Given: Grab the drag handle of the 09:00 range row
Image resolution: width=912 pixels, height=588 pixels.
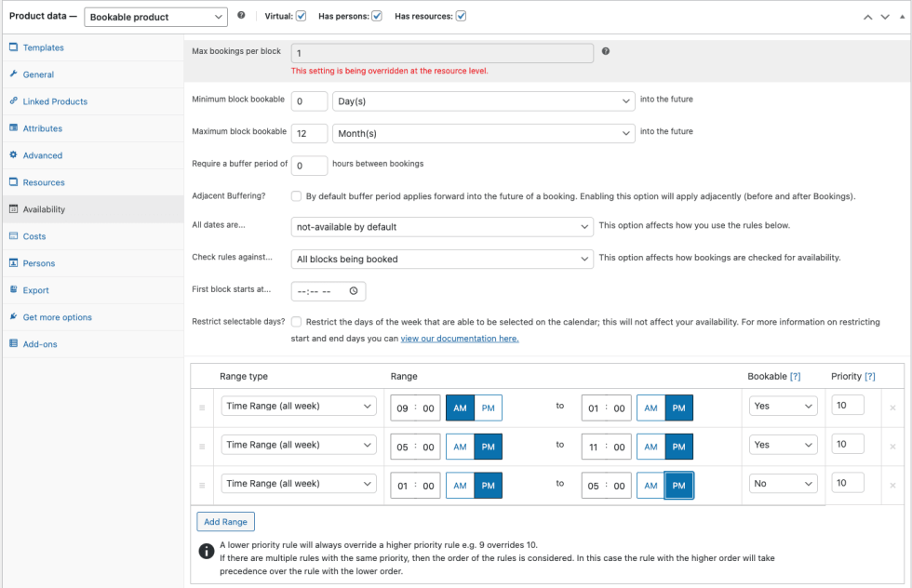Looking at the screenshot, I should click(x=203, y=408).
